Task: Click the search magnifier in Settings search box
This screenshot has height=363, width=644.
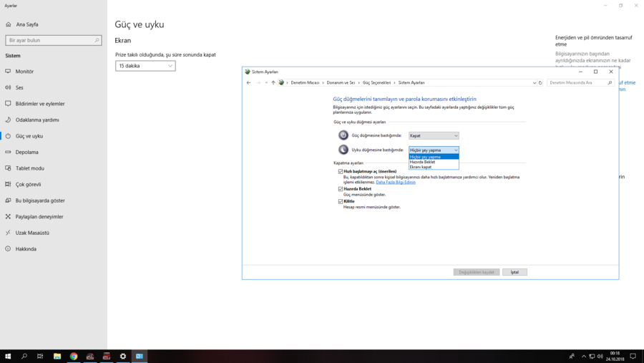Action: [97, 40]
